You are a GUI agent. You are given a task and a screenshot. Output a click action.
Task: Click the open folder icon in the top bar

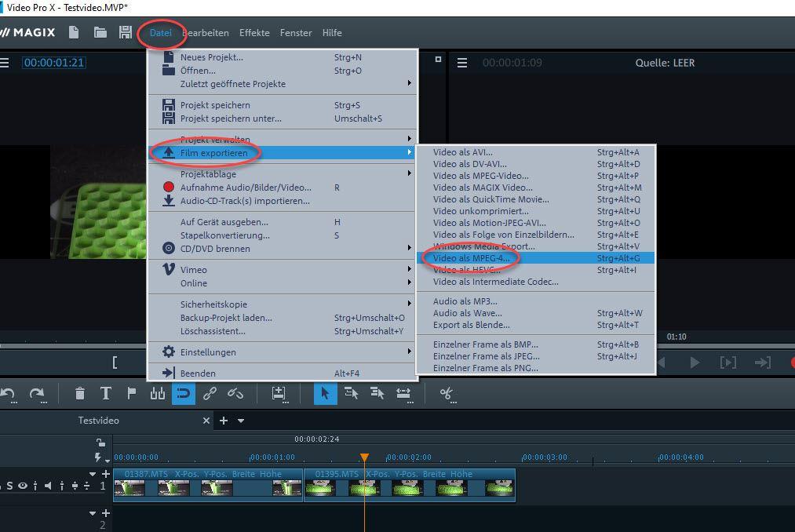[x=100, y=32]
